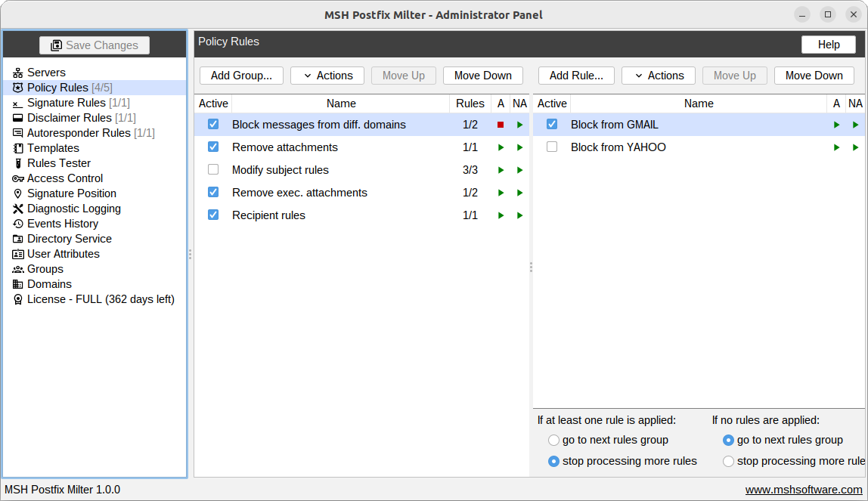Click the Groups people icon
868x501 pixels.
[17, 269]
